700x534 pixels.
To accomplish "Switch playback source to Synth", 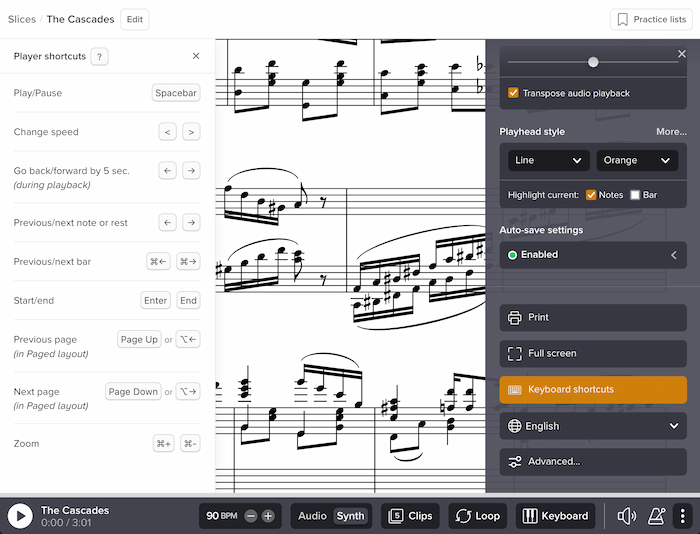I will pos(350,516).
